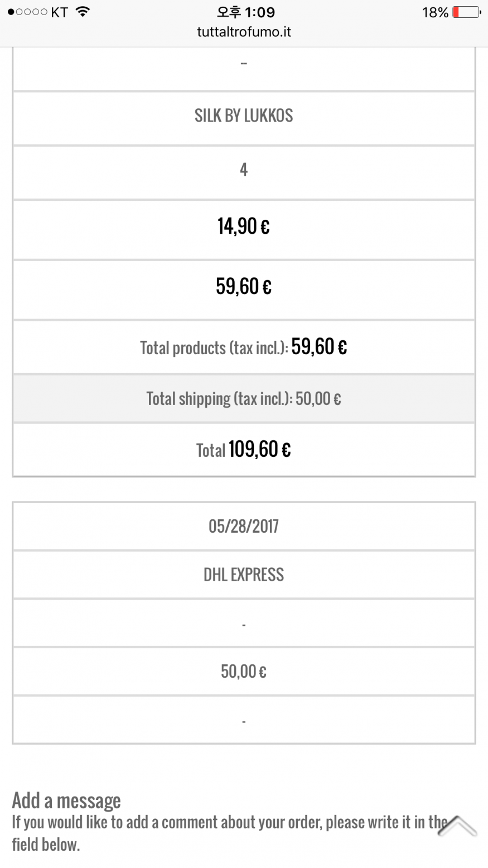
Task: Tap the DHL EXPRESS carrier cell
Action: coord(244,575)
